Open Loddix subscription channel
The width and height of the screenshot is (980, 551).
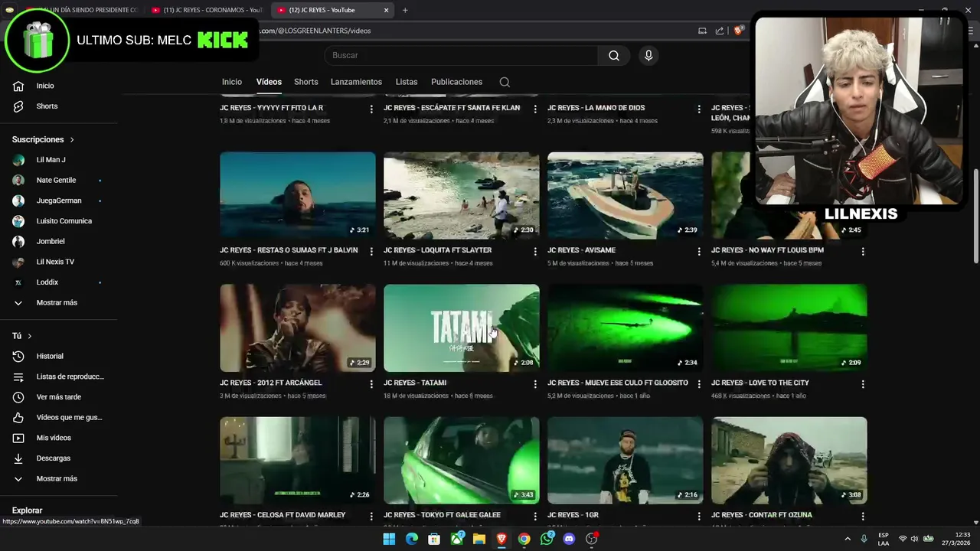click(x=47, y=282)
